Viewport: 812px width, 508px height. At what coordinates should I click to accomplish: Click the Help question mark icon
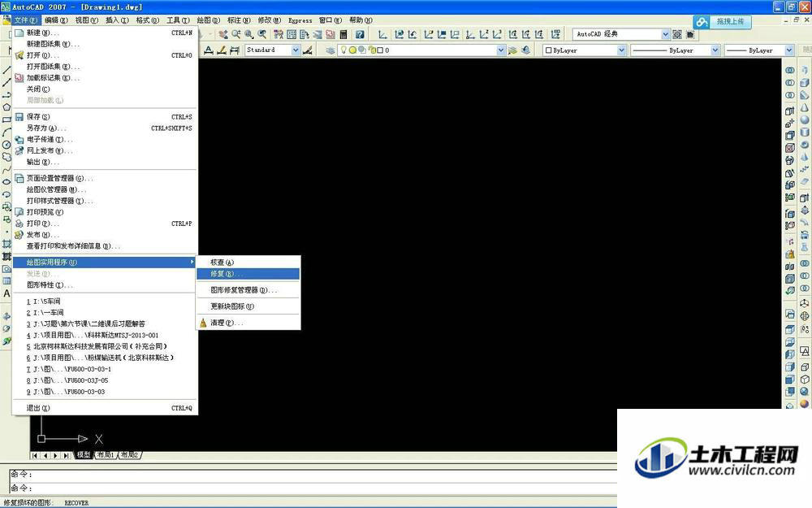pyautogui.click(x=360, y=34)
